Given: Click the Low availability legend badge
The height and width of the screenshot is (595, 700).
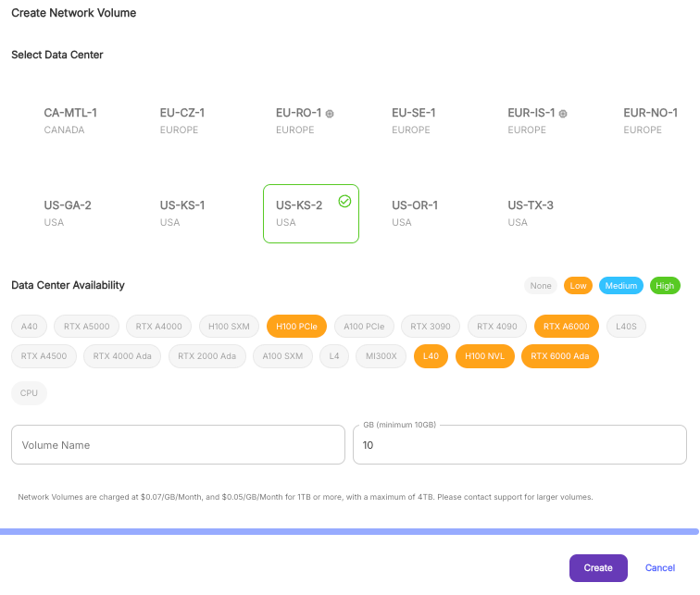Looking at the screenshot, I should [579, 286].
